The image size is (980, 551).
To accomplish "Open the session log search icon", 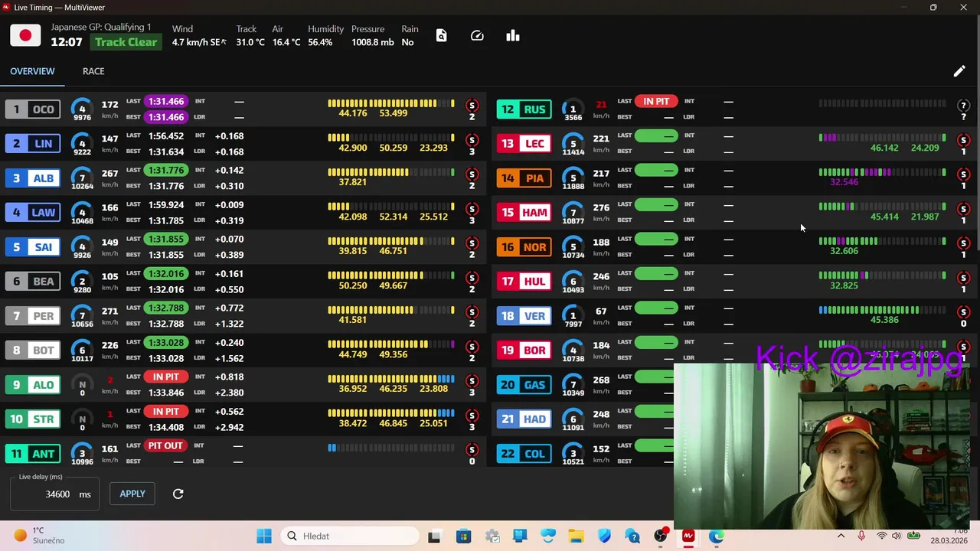I will click(441, 36).
